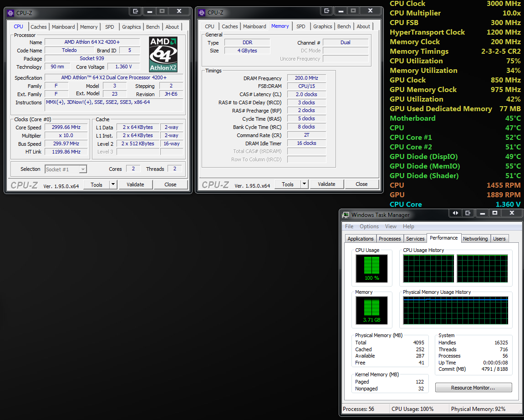Open Caches tab in right CPU-Z window

(230, 26)
